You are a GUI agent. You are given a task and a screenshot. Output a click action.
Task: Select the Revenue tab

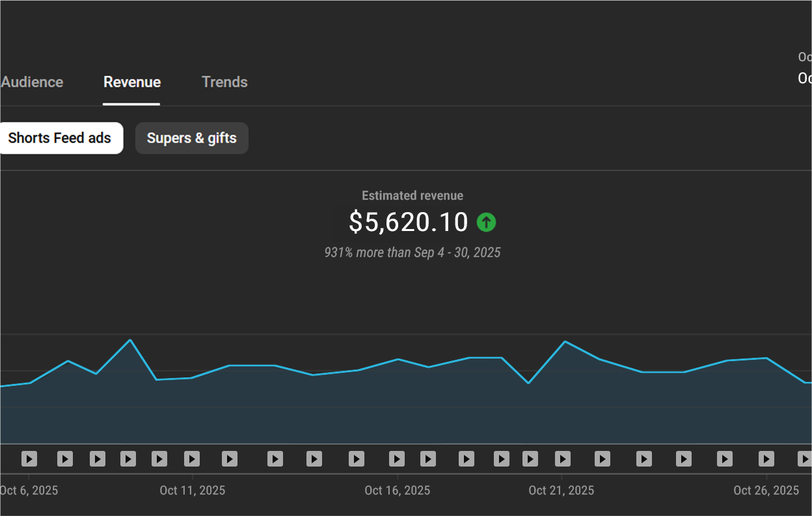pyautogui.click(x=131, y=82)
